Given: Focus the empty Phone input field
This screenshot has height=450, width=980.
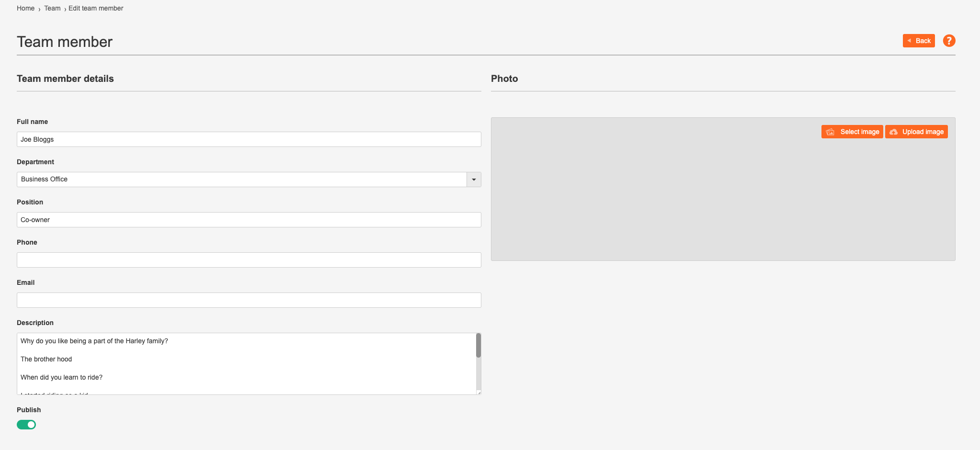Looking at the screenshot, I should click(249, 260).
